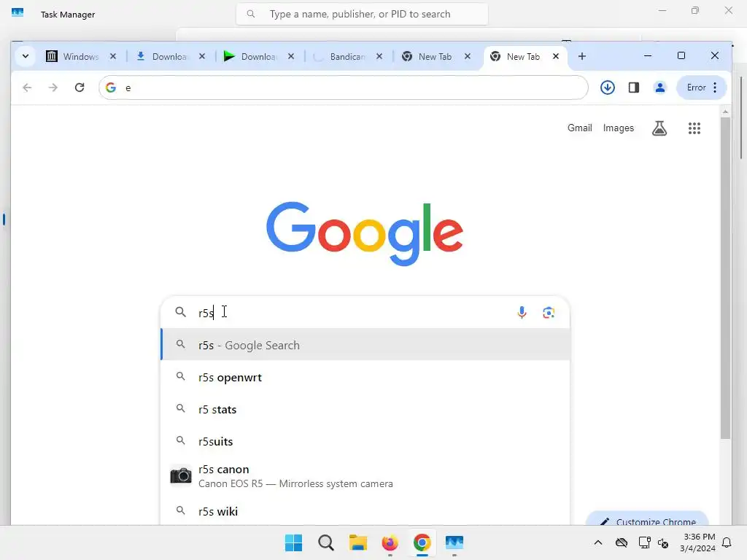Open taskbar Search icon
747x560 pixels.
(x=326, y=542)
